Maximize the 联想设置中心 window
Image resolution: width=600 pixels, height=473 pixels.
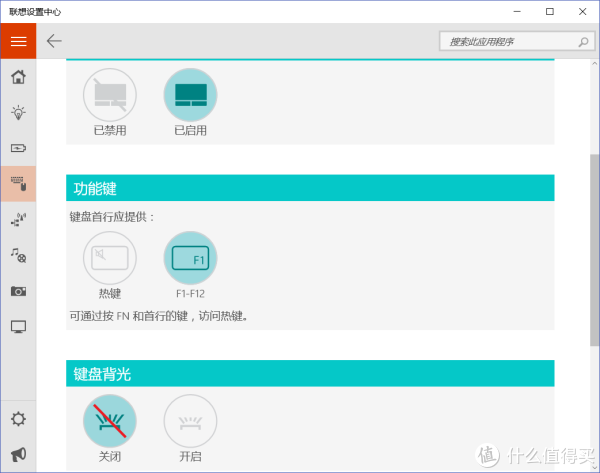[550, 11]
